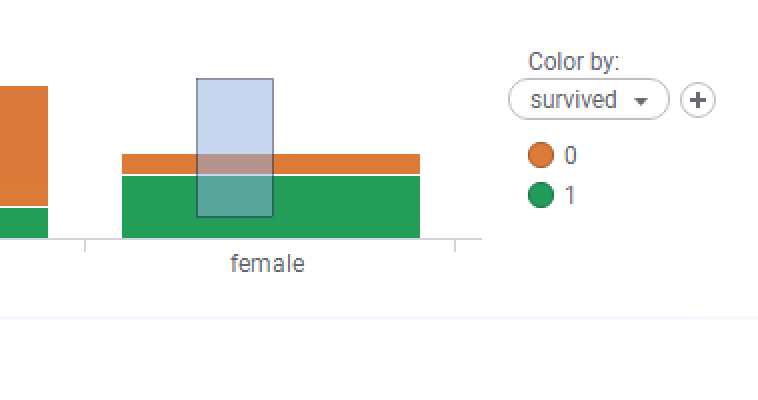Screen dimensions: 758x400
Task: Click the legend label 1
Action: [x=571, y=195]
